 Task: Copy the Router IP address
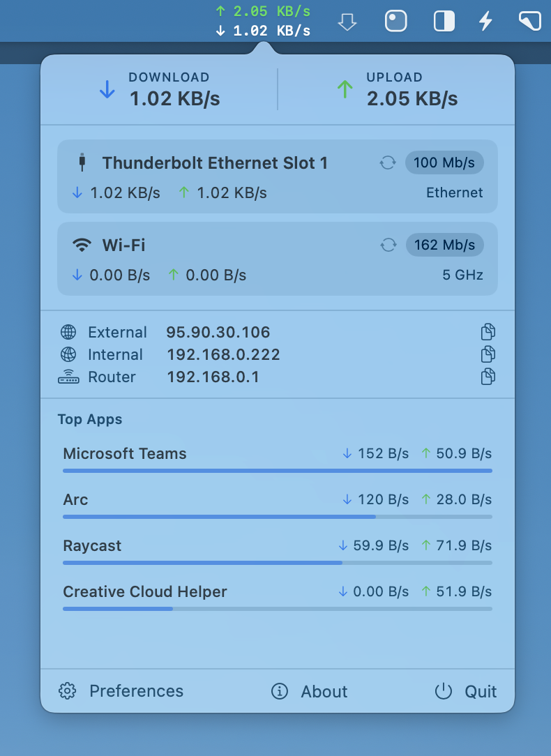click(x=488, y=377)
